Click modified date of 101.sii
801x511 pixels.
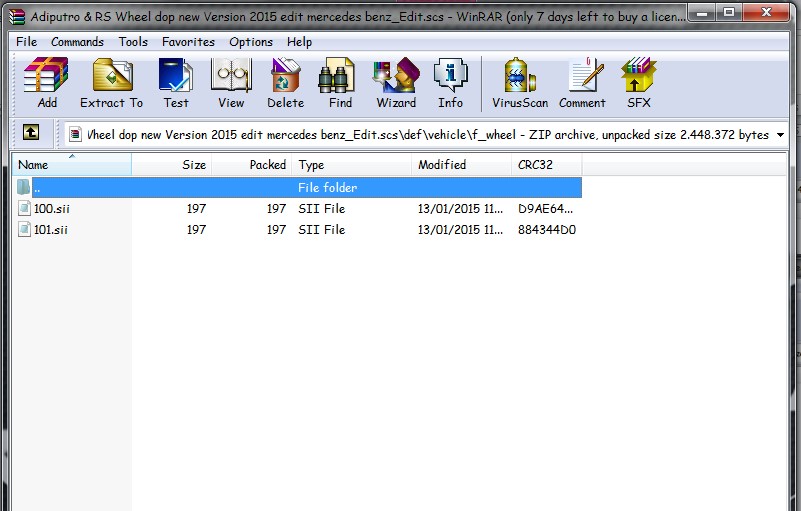tap(460, 229)
